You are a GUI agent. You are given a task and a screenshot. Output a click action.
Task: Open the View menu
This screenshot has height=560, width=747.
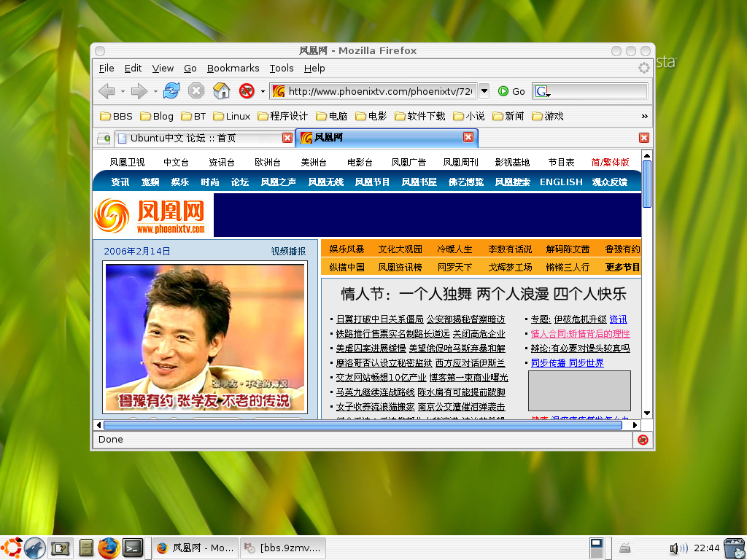click(163, 68)
